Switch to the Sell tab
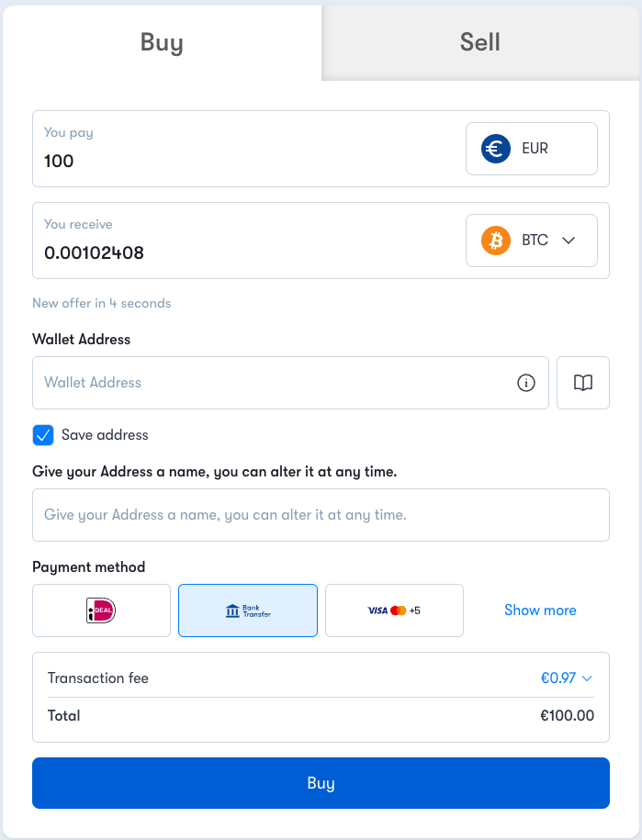This screenshot has height=840, width=642. 480,42
